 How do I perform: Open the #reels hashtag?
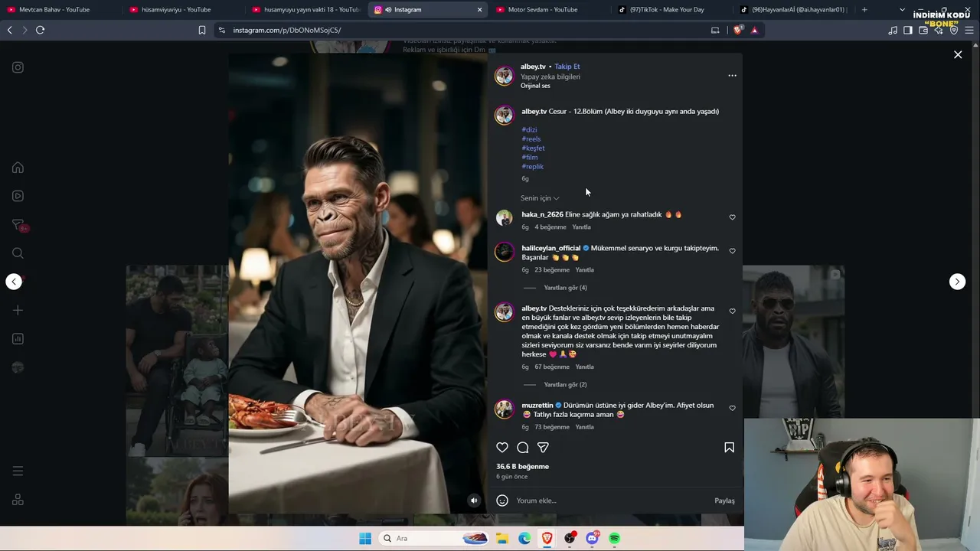click(531, 139)
